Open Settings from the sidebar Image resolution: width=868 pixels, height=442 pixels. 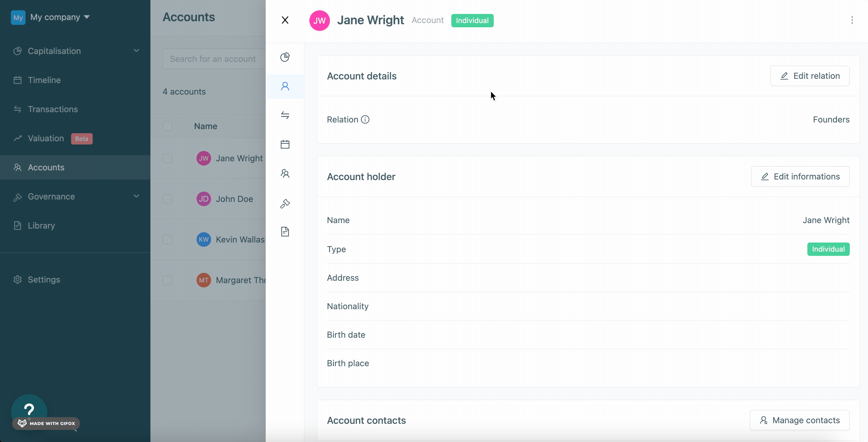click(44, 279)
